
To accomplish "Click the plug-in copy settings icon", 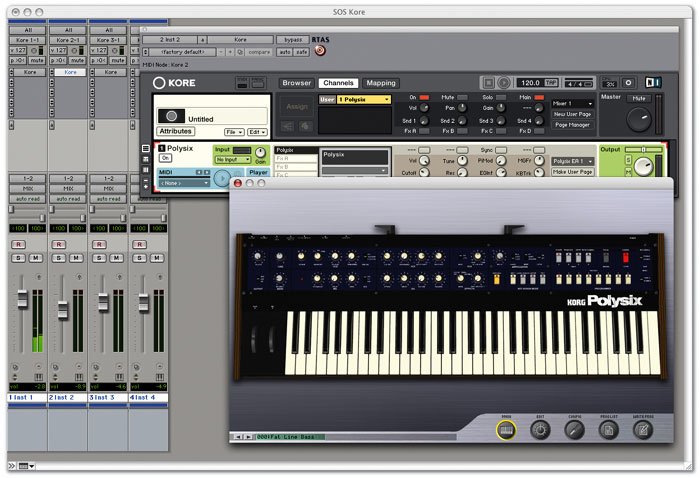I will pyautogui.click(x=240, y=52).
